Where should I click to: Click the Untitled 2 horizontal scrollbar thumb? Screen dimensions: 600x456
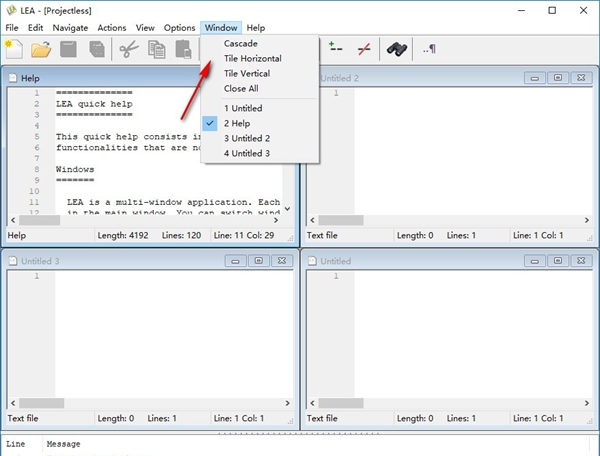(341, 220)
